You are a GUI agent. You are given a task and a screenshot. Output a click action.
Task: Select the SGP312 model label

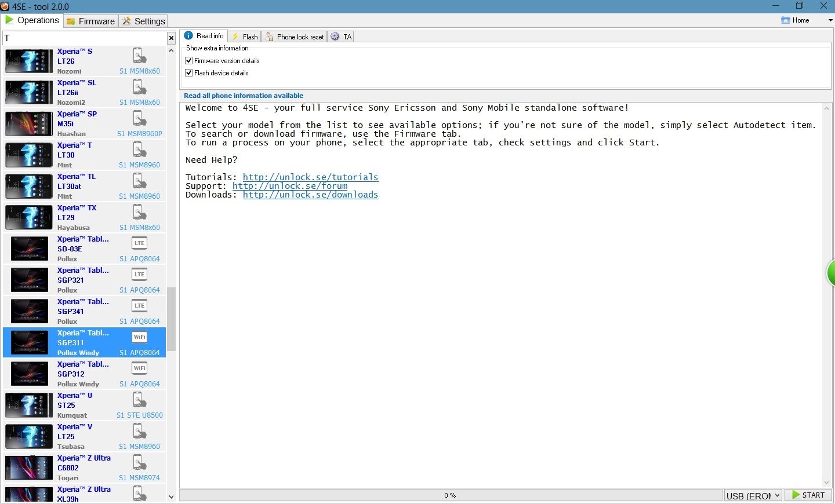(x=70, y=374)
